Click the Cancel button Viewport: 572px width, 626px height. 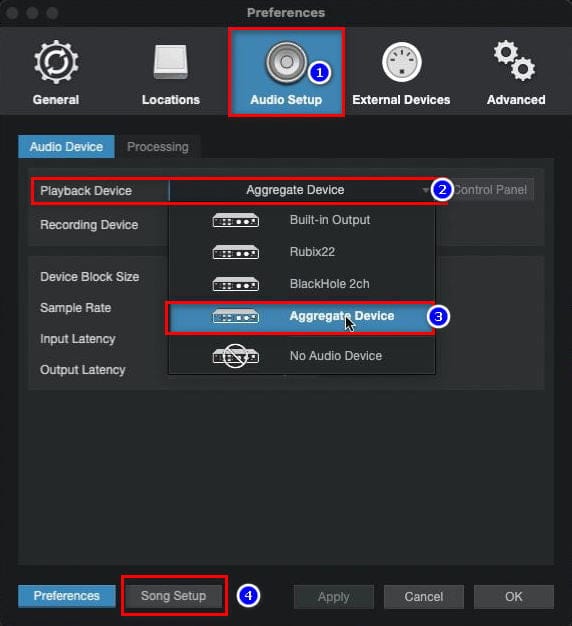424,596
